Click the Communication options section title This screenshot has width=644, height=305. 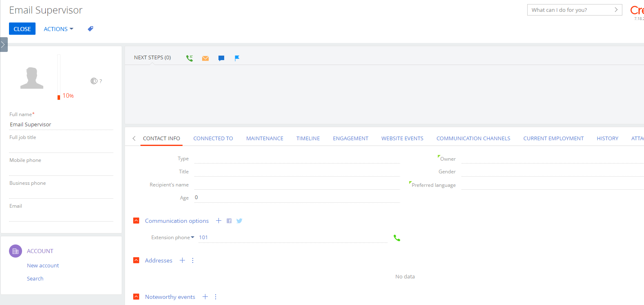tap(177, 221)
